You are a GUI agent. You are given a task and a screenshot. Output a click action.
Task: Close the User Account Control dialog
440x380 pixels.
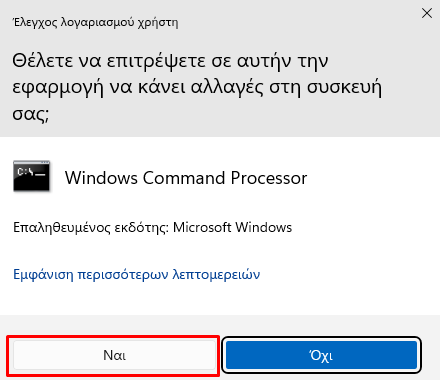point(427,13)
